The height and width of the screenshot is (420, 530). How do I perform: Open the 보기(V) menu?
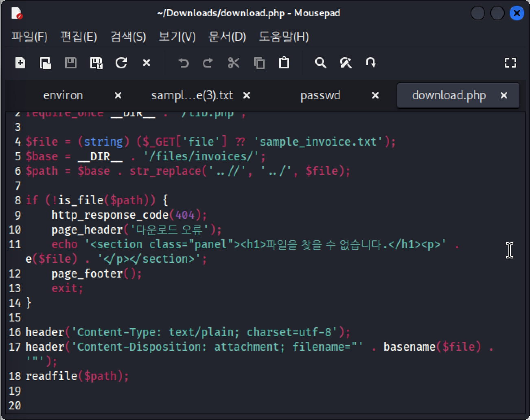(x=177, y=37)
